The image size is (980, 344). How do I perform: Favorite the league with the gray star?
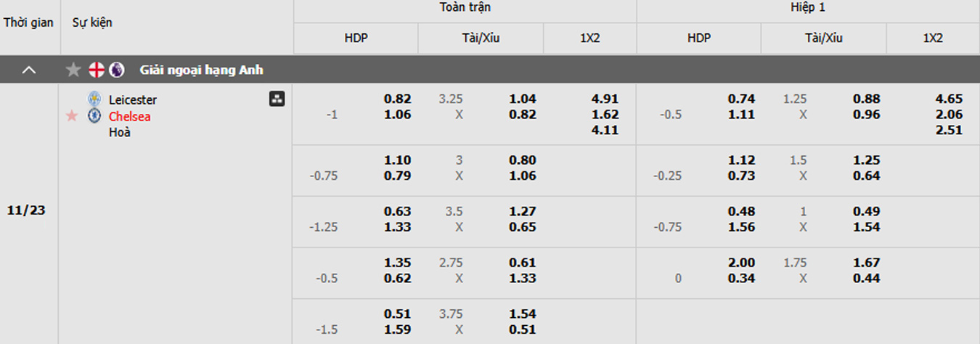(x=73, y=70)
